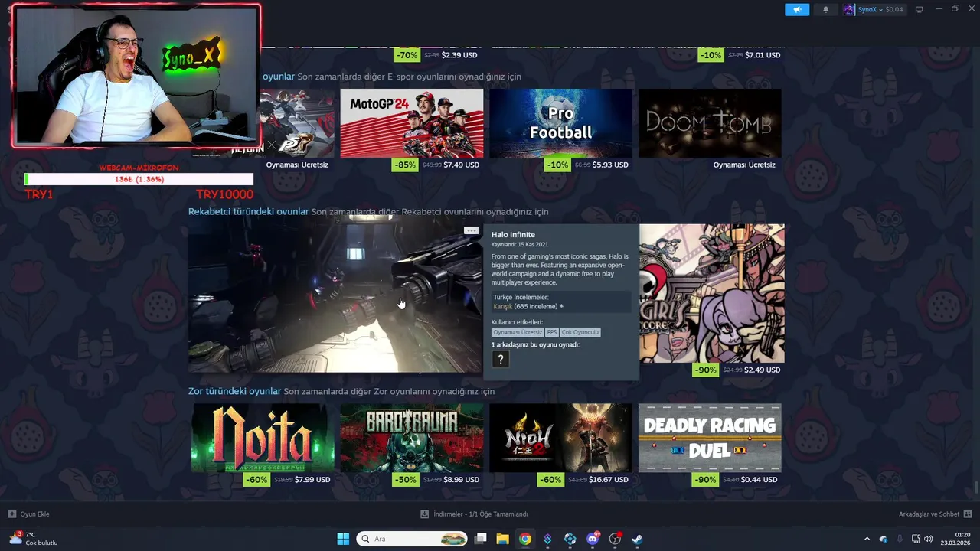Viewport: 980px width, 551px height.
Task: Click the $7.49 USD MotoGP 24 price
Action: tap(461, 165)
